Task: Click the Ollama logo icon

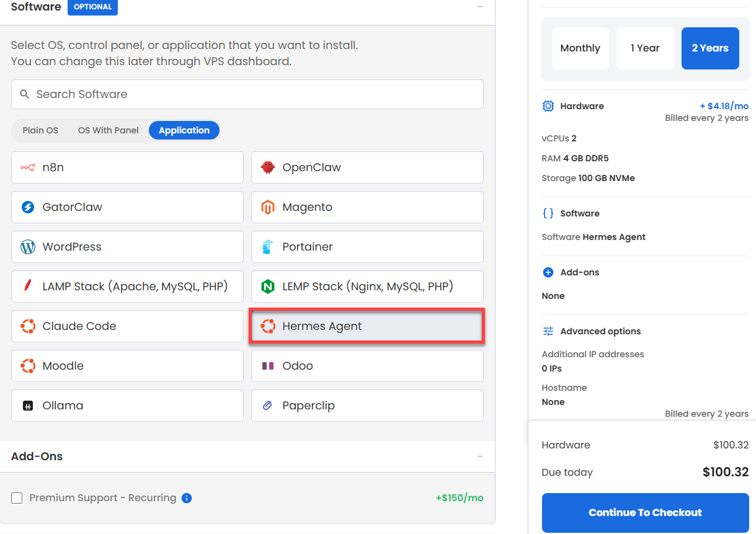Action: click(27, 406)
